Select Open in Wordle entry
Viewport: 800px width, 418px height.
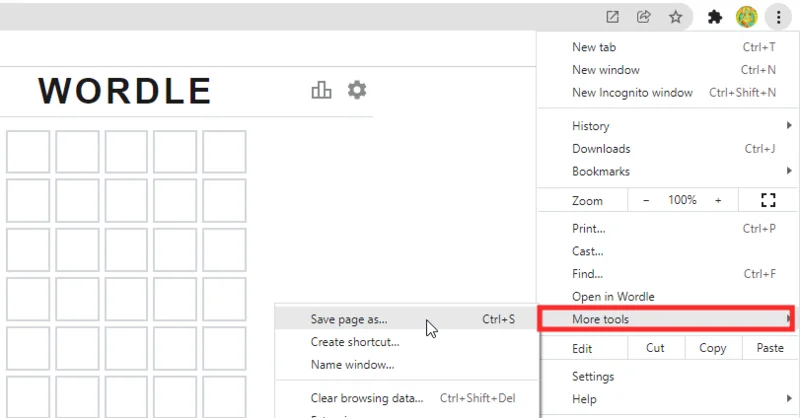tap(668, 297)
